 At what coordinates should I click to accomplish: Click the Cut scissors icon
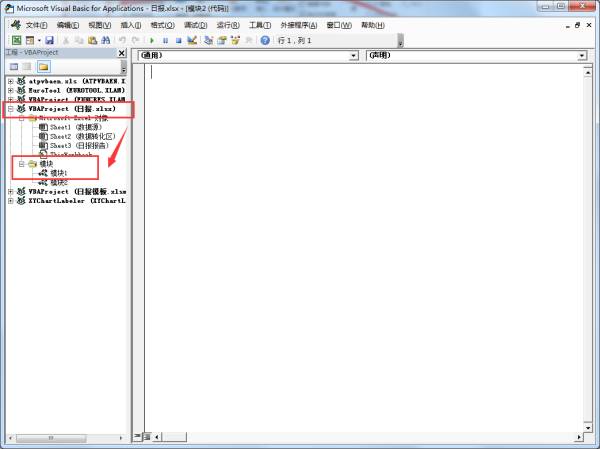(66, 40)
